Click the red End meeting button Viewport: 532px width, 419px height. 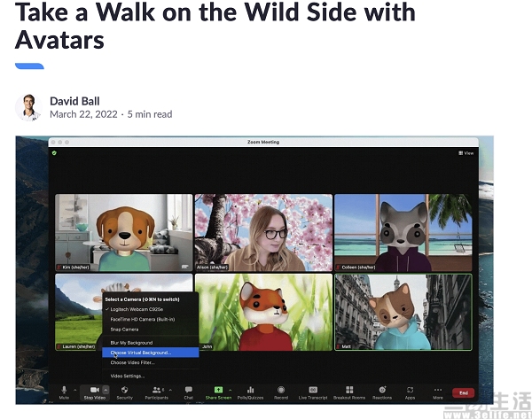tap(463, 393)
